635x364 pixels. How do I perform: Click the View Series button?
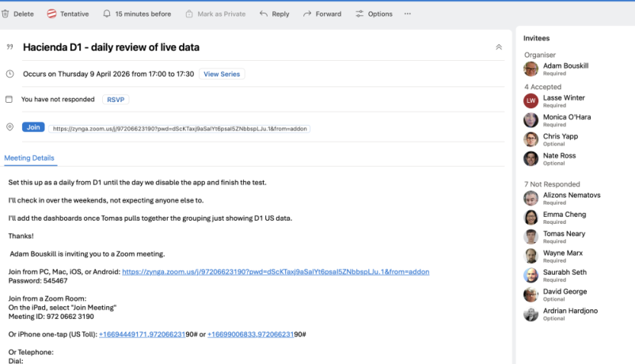222,74
